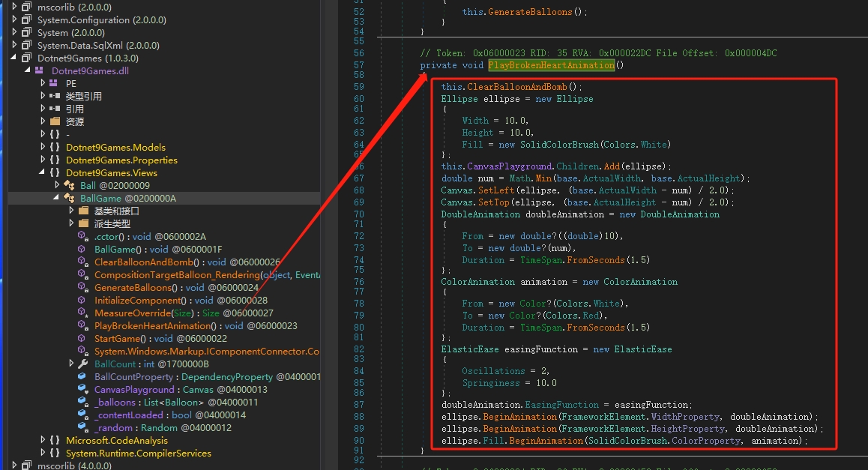
Task: Expand System.Data.SqlXml (2.0.0.0) tree node
Action: [x=14, y=45]
